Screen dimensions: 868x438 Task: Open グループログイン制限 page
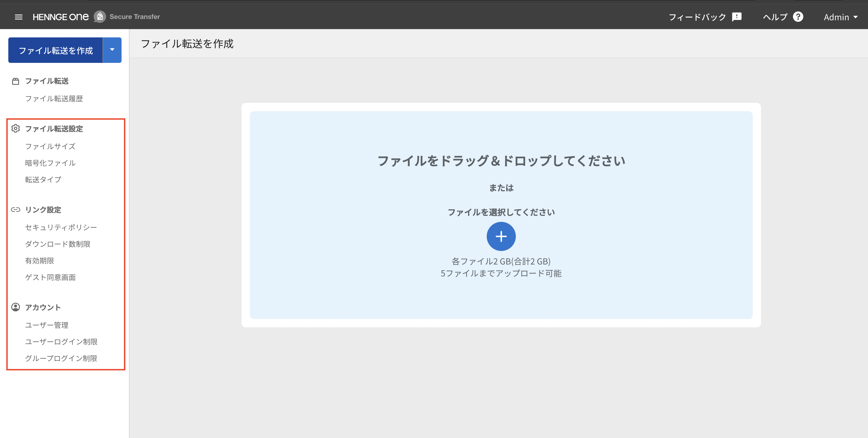coord(61,358)
